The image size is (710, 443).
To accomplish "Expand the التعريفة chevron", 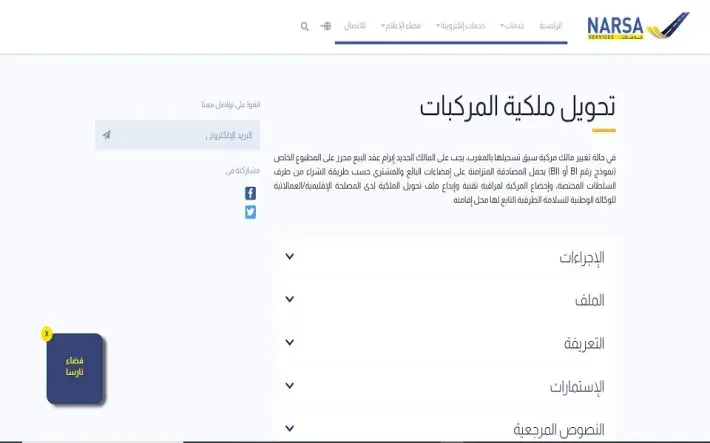I will 290,342.
